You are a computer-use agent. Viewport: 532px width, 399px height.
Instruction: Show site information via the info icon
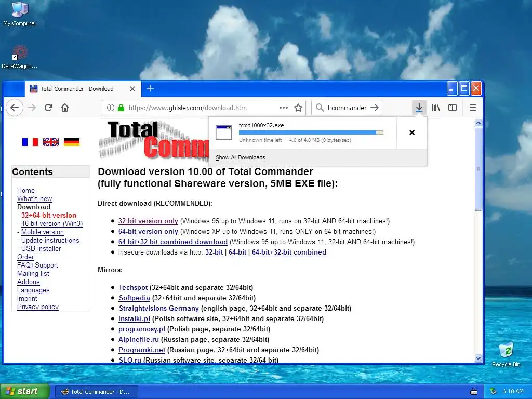click(110, 108)
